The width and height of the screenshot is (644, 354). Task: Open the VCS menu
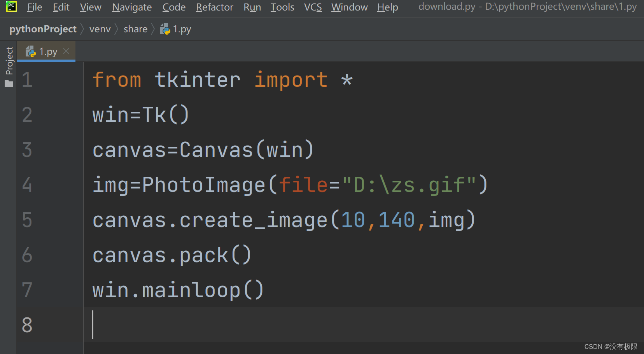(x=313, y=7)
